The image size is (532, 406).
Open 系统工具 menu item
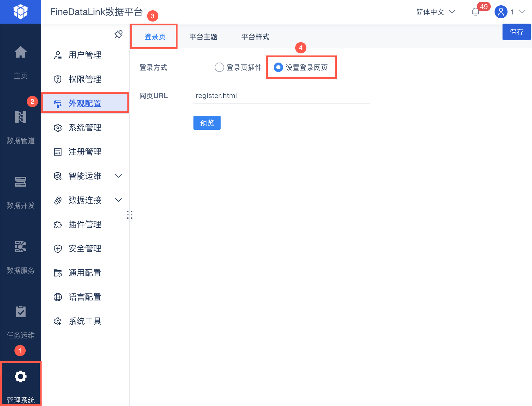point(85,321)
